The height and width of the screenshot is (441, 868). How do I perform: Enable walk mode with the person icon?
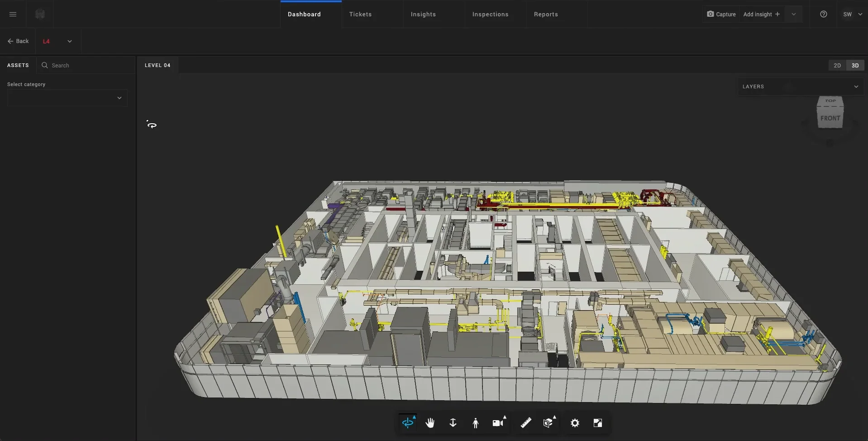tap(475, 422)
